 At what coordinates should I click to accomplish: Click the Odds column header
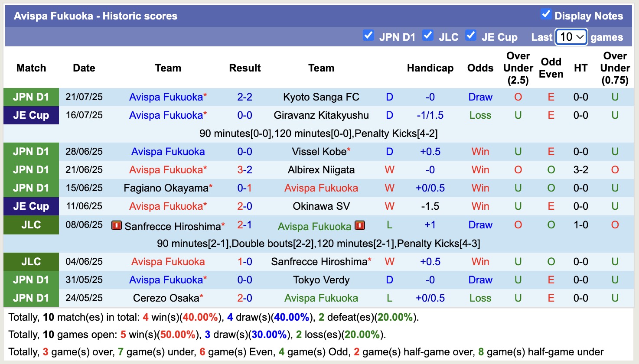click(x=480, y=68)
